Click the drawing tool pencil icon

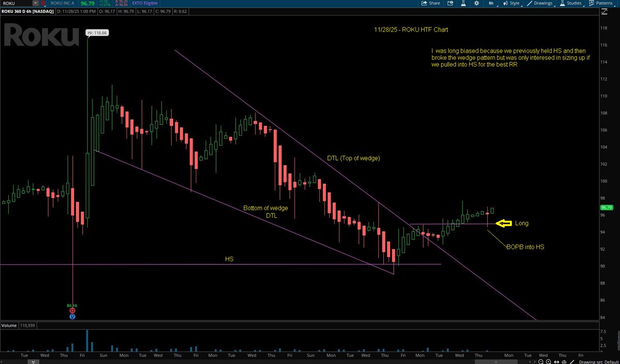[572, 362]
